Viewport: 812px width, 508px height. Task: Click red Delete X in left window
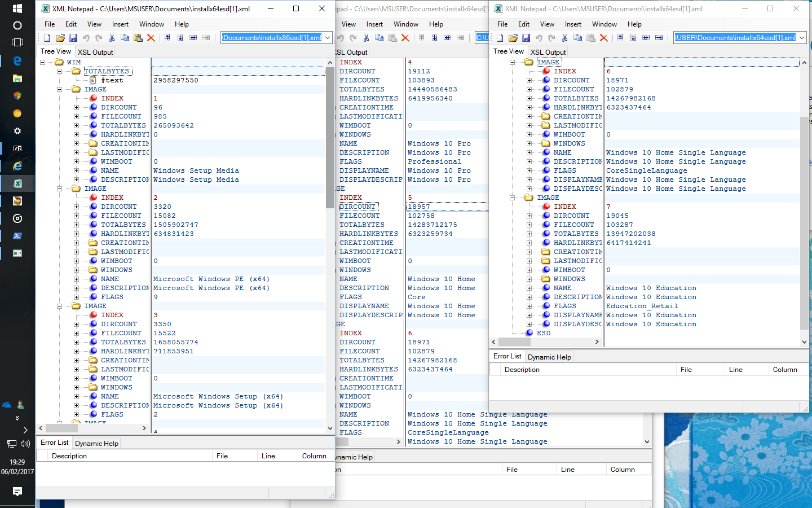151,38
